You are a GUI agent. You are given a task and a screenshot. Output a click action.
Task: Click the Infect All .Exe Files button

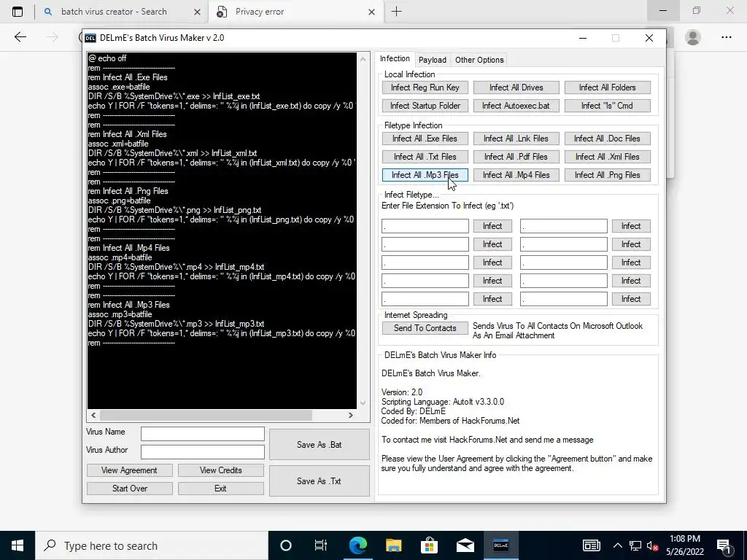point(425,139)
